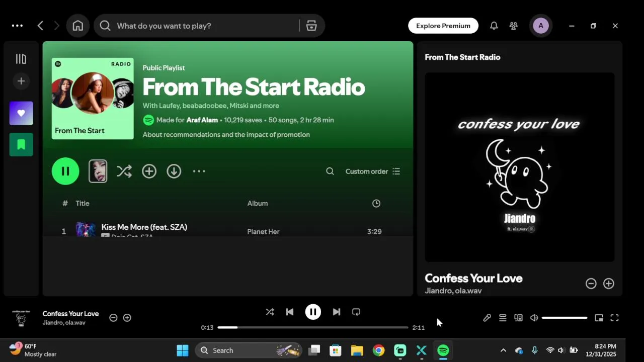Toggle shuffle for this playlist
Viewport: 644px width, 362px height.
pos(124,171)
